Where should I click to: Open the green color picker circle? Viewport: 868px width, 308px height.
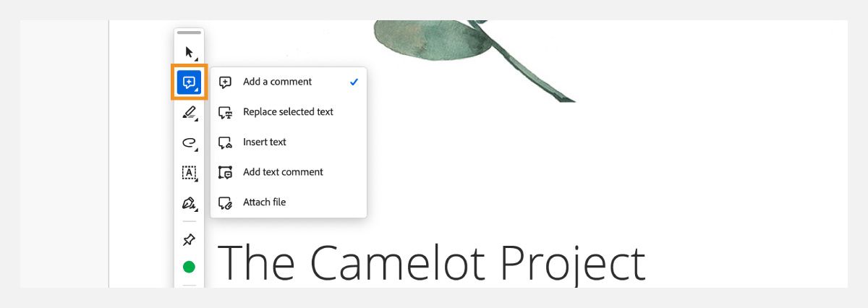pos(189,267)
